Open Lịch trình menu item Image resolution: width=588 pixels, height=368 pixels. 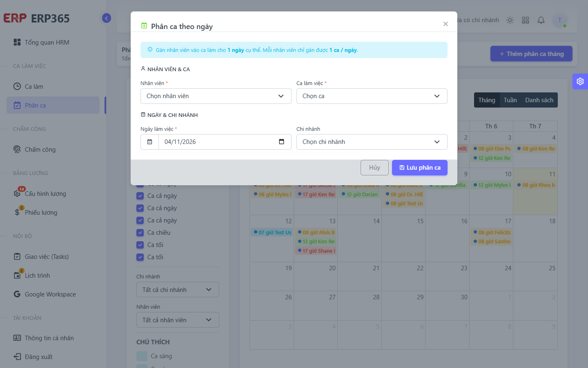pyautogui.click(x=53, y=275)
